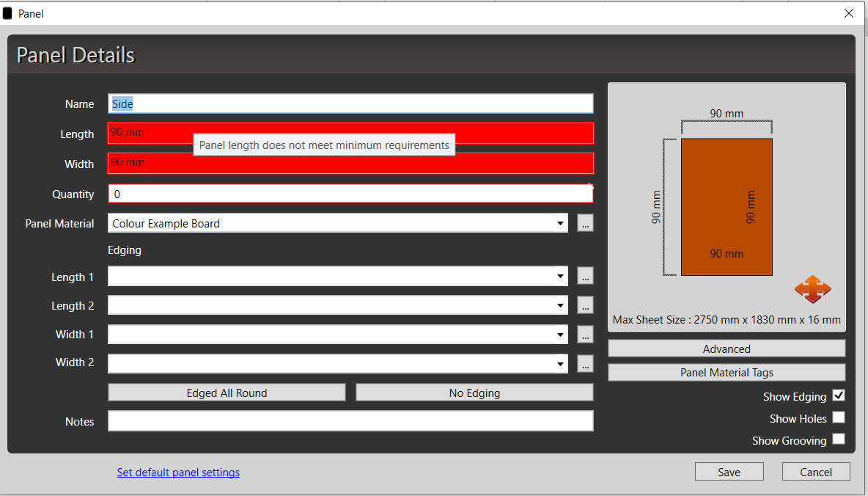The height and width of the screenshot is (496, 868).
Task: Disable the Show Edging checkbox
Action: click(x=839, y=395)
